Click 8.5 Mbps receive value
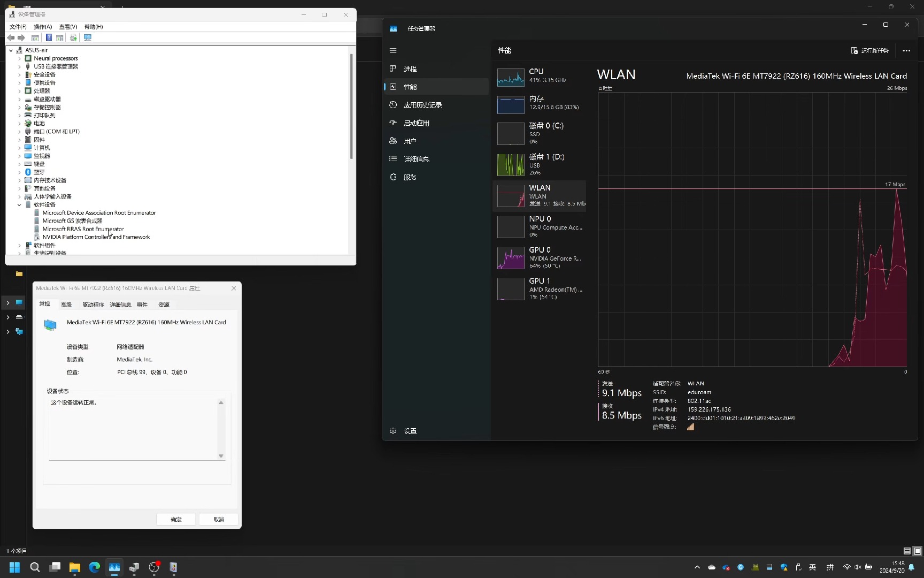This screenshot has height=578, width=924. click(622, 415)
